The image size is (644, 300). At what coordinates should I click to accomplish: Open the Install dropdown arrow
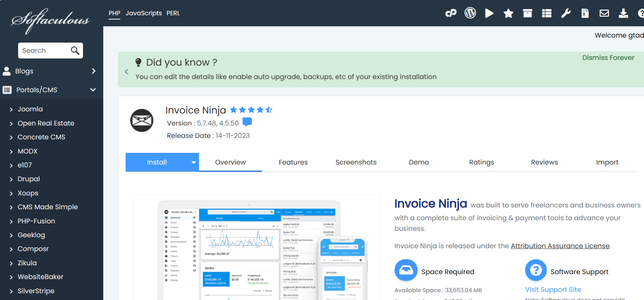coord(194,162)
